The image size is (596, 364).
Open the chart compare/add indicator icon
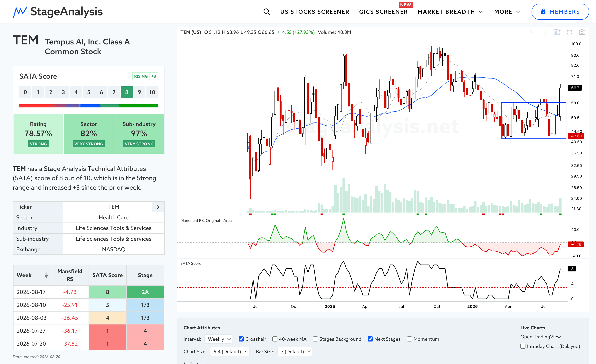click(x=557, y=32)
